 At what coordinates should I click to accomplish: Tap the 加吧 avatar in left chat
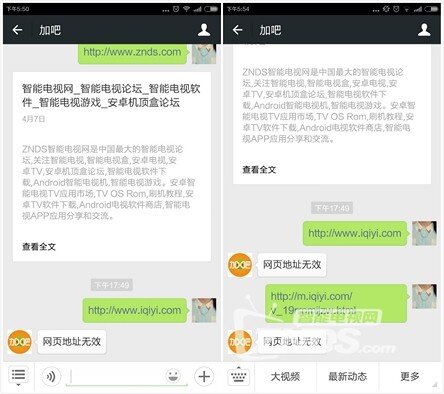pos(20,342)
